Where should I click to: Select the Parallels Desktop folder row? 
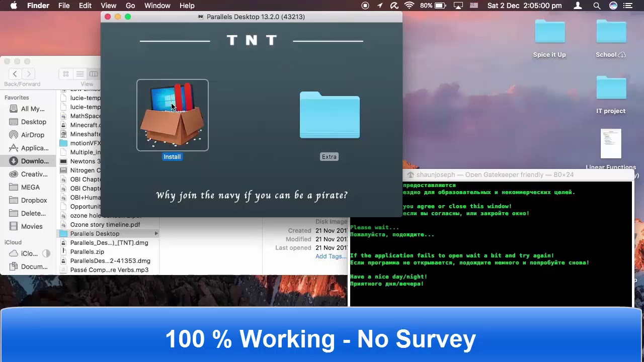[109, 234]
